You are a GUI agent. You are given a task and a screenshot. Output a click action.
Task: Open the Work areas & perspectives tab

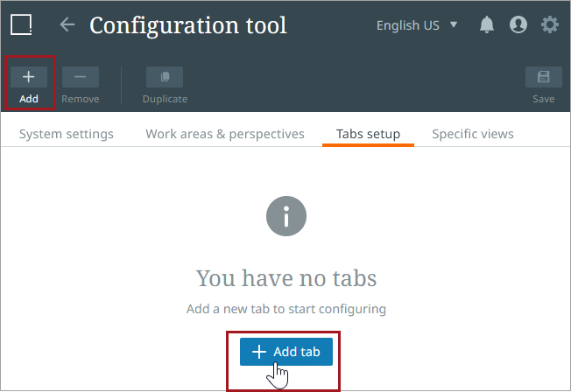[225, 134]
